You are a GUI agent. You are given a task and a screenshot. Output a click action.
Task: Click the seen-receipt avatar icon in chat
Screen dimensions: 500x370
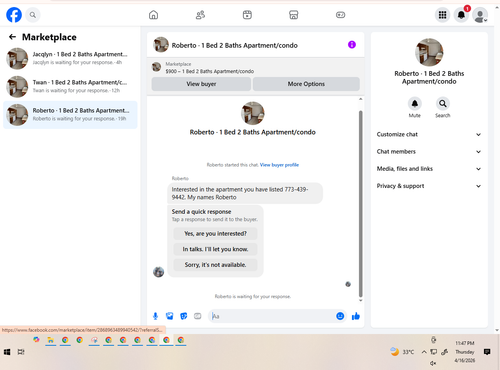pyautogui.click(x=348, y=284)
